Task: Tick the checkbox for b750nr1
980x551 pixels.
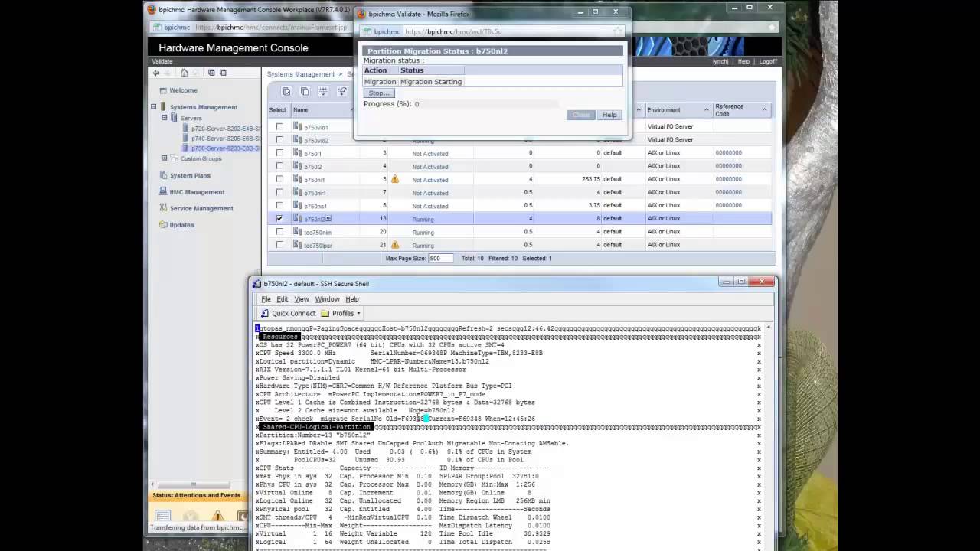Action: coord(279,192)
